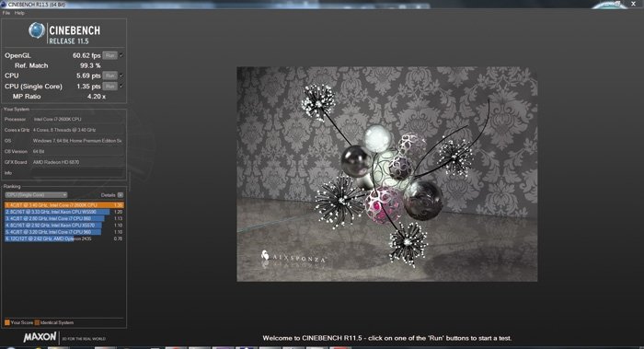This screenshot has height=349, width=644.
Task: Click the Details label in the Ranking panel
Action: tap(108, 195)
